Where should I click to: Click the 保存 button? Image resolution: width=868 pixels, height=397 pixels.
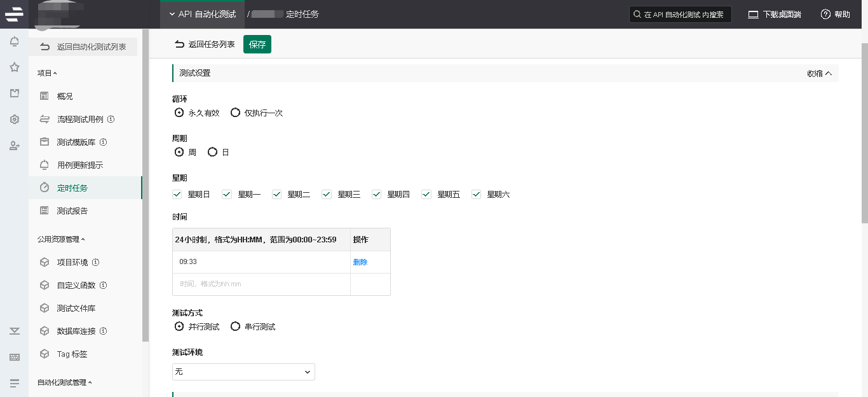tap(257, 45)
